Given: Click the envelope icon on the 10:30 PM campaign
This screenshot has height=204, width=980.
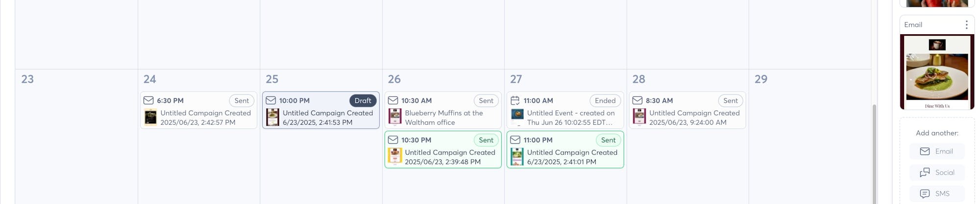Looking at the screenshot, I should 393,140.
